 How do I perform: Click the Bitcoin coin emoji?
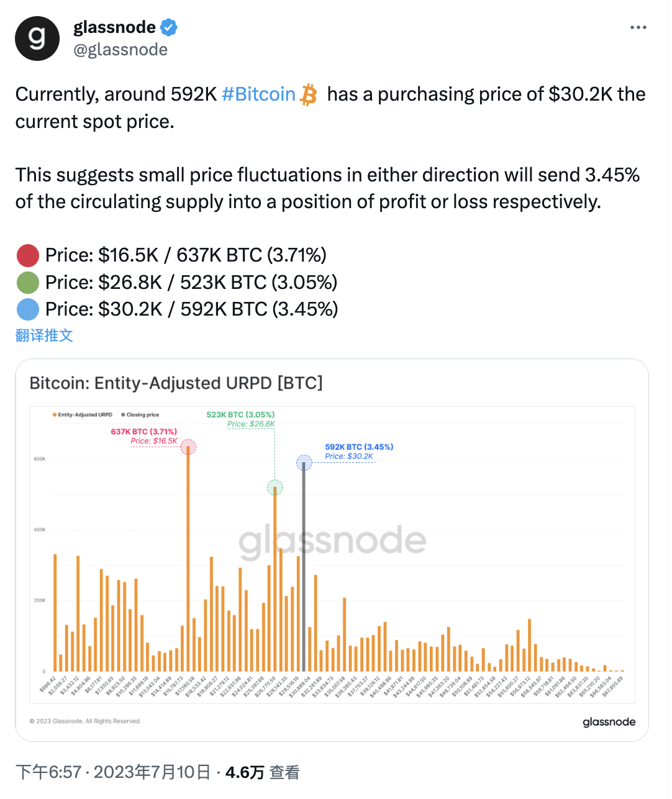point(307,94)
